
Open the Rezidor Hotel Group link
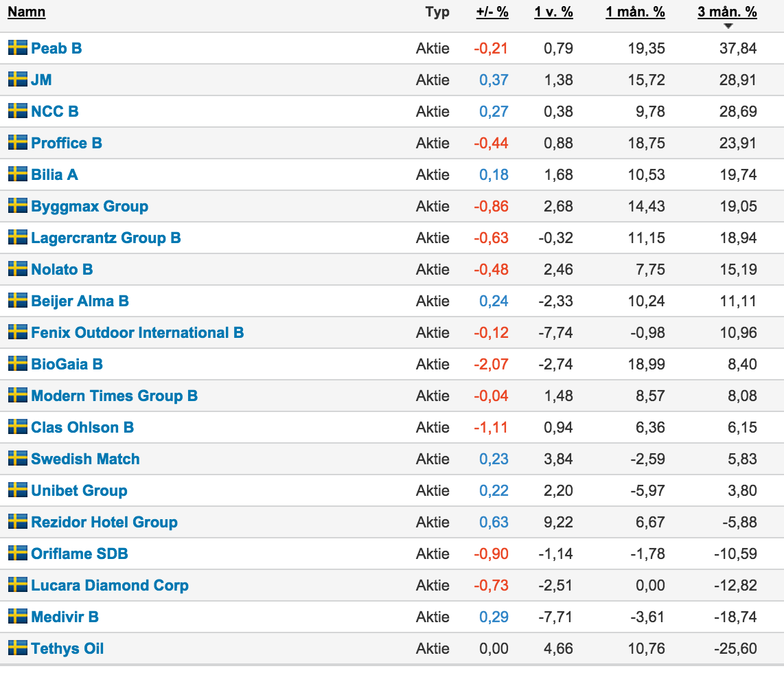(104, 522)
